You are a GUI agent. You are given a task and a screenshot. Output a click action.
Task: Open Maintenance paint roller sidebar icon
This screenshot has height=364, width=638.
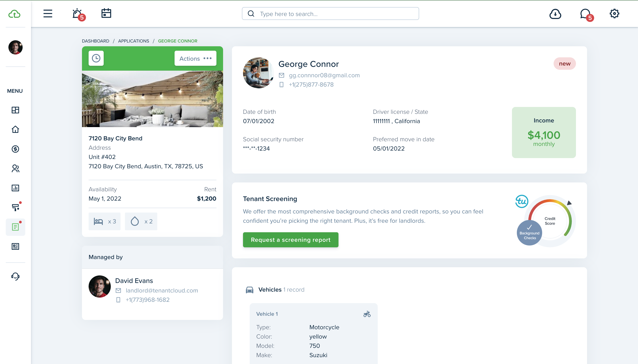[15, 207]
